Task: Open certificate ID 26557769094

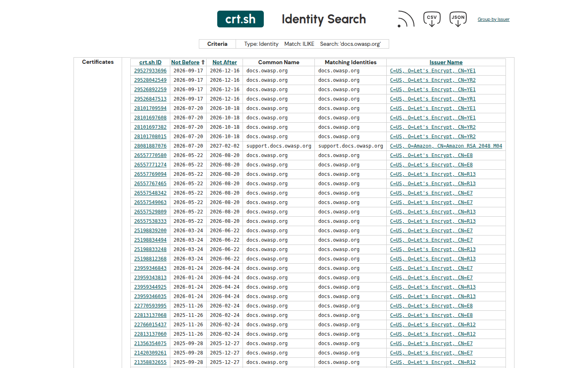Action: 150,174
